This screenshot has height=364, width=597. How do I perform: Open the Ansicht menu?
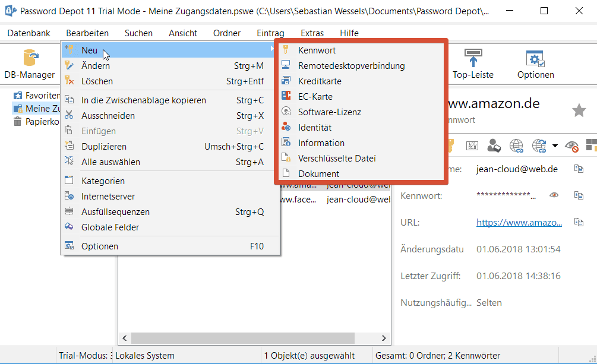(183, 33)
